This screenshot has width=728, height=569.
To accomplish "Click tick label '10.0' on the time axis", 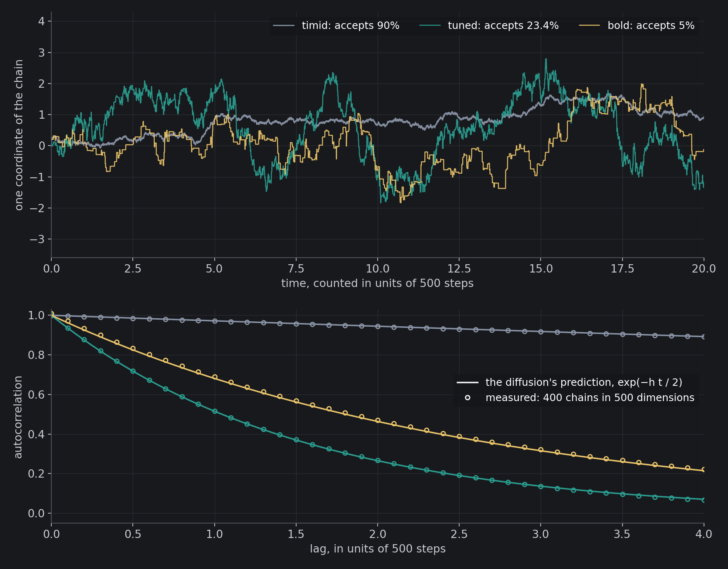I will (378, 269).
